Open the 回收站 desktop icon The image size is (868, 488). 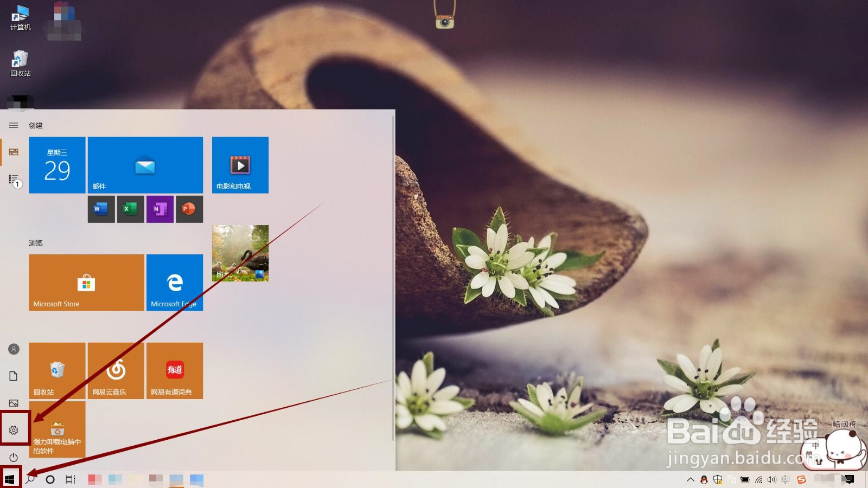[21, 63]
